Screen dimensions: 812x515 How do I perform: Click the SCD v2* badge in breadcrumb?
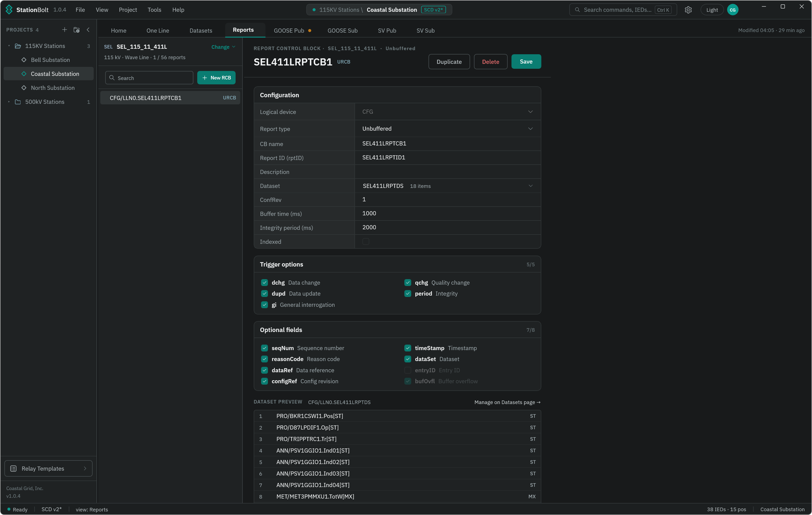(433, 10)
